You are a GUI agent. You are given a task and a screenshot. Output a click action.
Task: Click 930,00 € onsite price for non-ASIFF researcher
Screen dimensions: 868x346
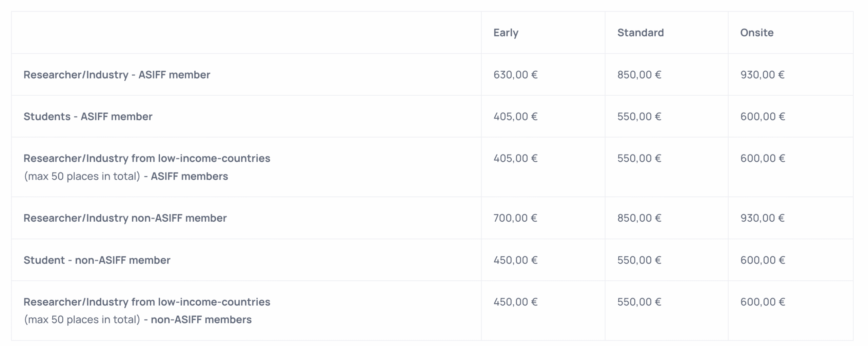coord(762,218)
